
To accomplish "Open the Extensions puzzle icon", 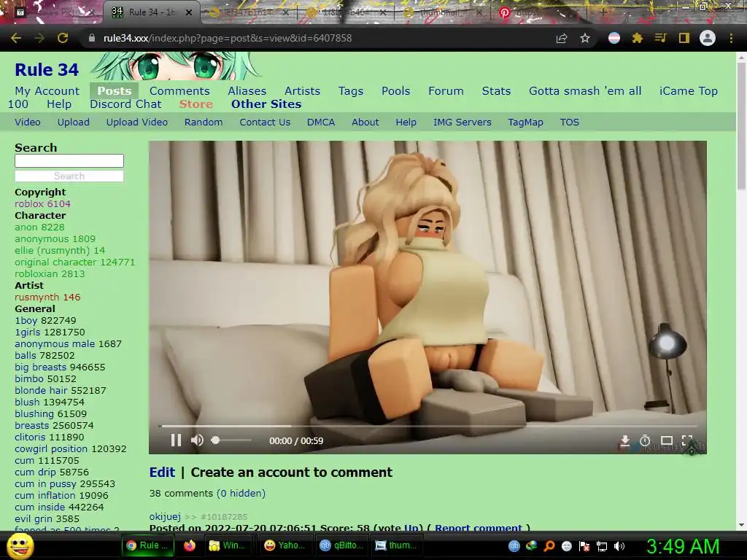I will pyautogui.click(x=637, y=38).
